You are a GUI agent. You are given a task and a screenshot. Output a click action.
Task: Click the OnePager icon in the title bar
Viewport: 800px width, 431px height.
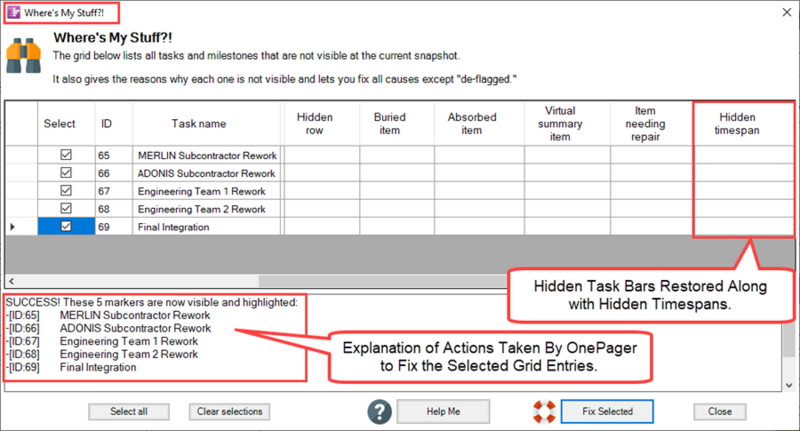[14, 13]
